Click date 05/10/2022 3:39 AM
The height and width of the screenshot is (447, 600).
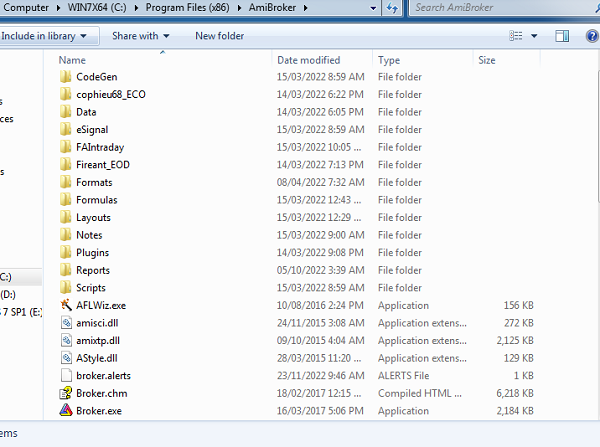pos(321,271)
